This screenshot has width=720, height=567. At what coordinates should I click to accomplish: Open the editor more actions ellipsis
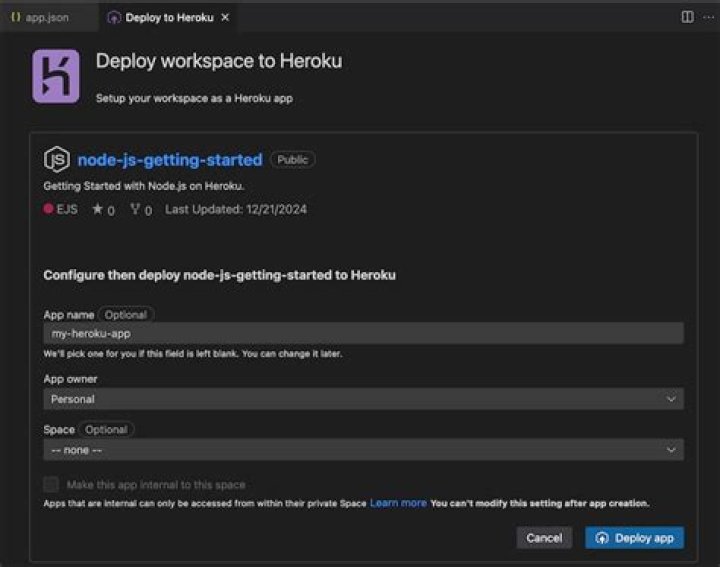pyautogui.click(x=709, y=17)
